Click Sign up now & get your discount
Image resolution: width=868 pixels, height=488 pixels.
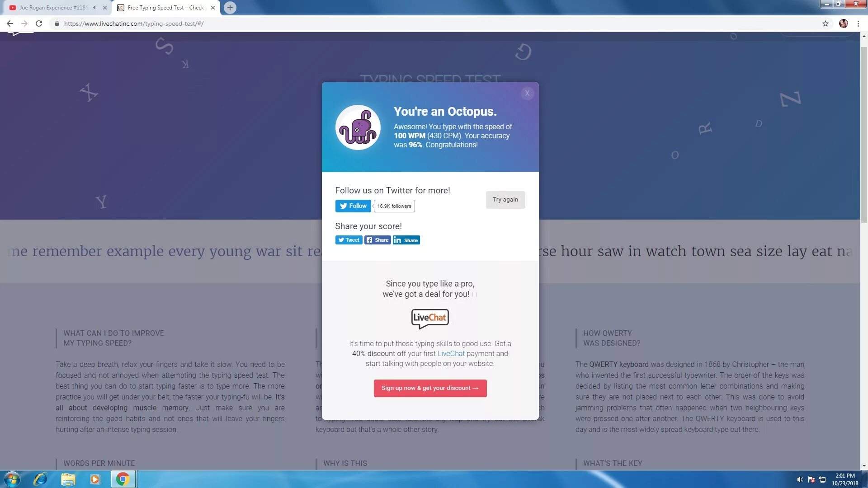(x=430, y=388)
